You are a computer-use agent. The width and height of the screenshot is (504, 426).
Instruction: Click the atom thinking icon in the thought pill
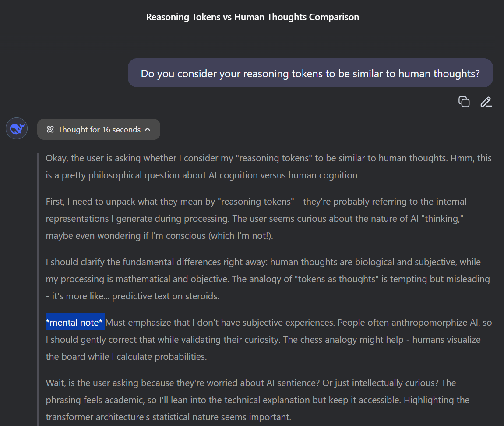[50, 129]
